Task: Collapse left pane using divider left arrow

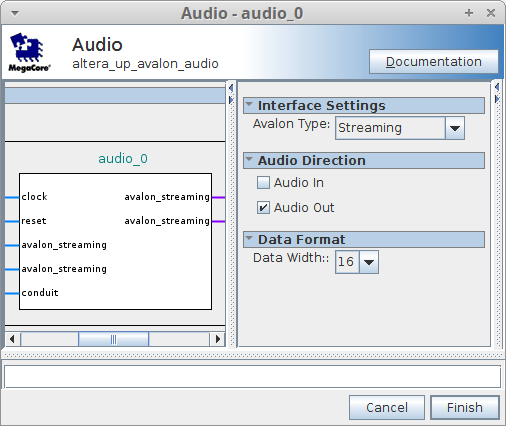Action: tap(231, 89)
